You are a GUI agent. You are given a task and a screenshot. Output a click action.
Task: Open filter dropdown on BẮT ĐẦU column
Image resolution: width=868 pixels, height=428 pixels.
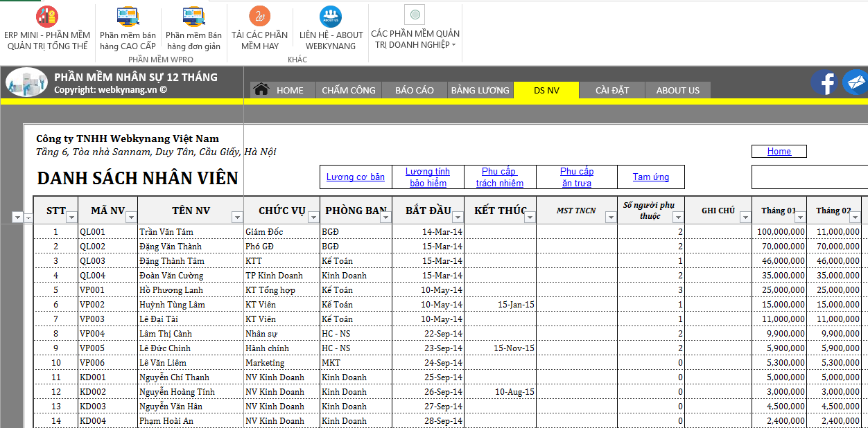[x=458, y=217]
